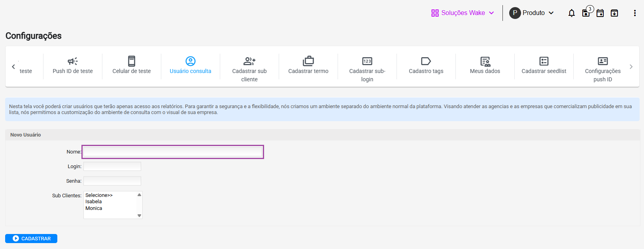Click the CADASTRAR button
Screen dimensions: 644x249
pos(31,238)
